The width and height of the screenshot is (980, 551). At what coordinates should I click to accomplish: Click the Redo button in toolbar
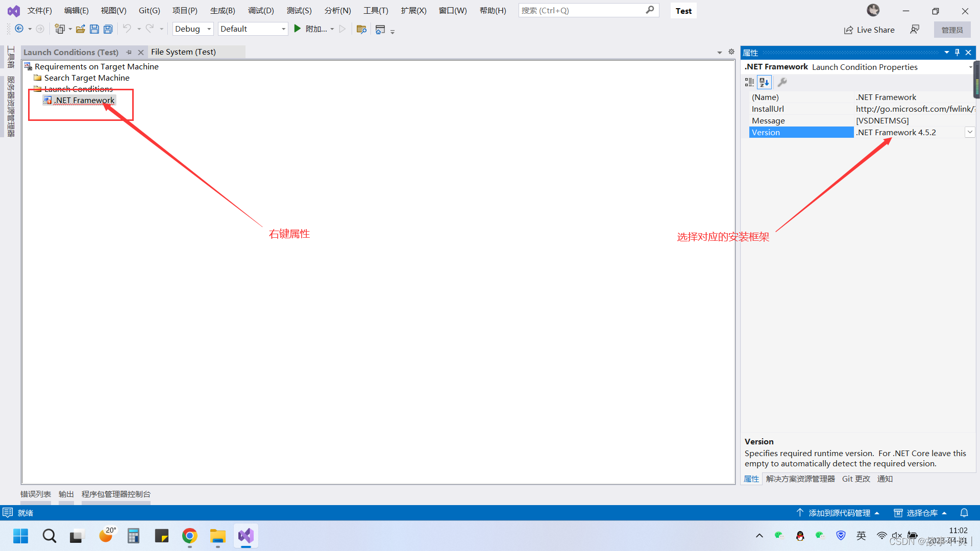(150, 28)
